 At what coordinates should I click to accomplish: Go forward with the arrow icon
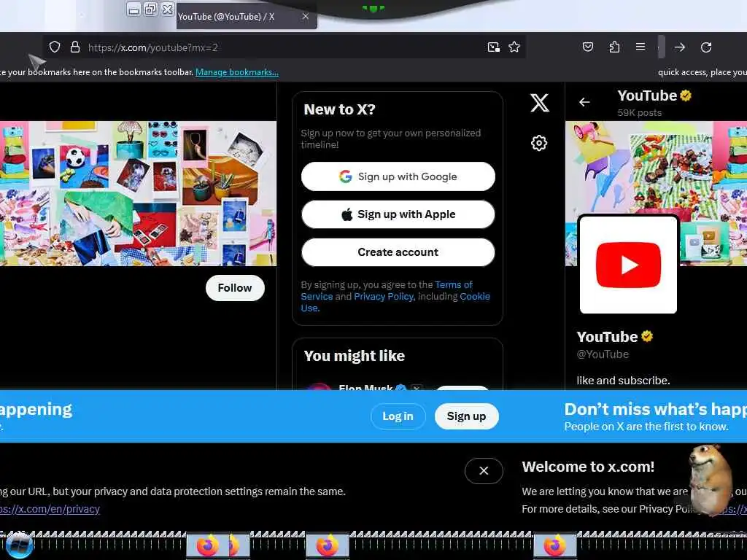[680, 47]
